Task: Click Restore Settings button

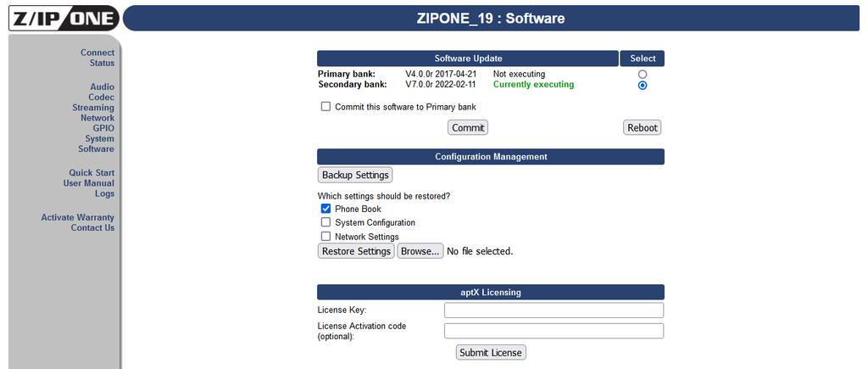Action: (x=357, y=251)
